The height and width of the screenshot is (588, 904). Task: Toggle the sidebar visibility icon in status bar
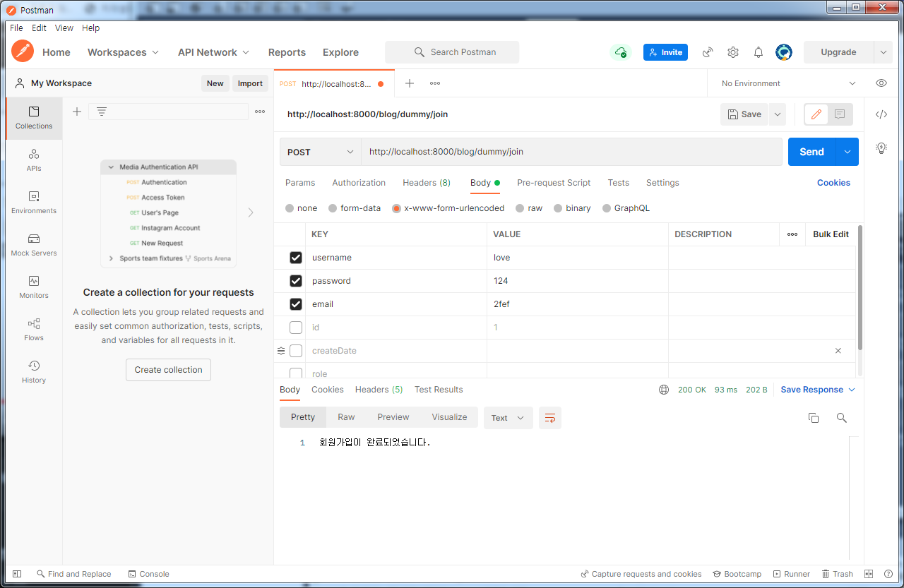(18, 574)
